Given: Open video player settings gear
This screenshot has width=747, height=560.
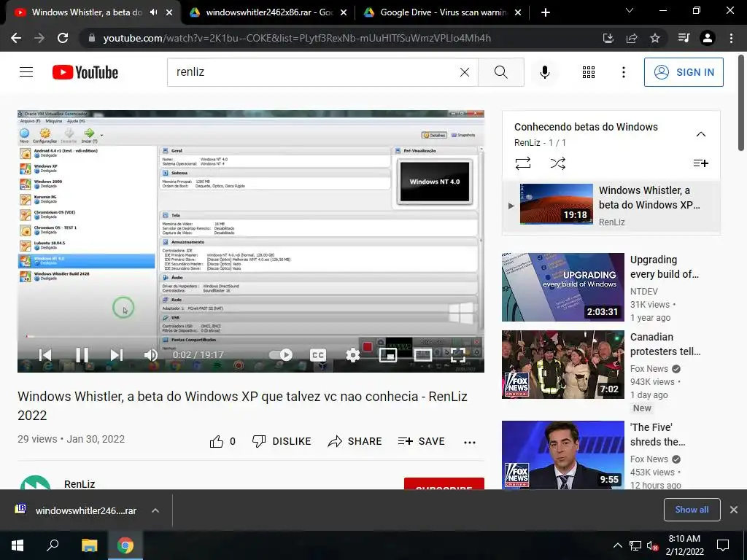Looking at the screenshot, I should pos(352,355).
